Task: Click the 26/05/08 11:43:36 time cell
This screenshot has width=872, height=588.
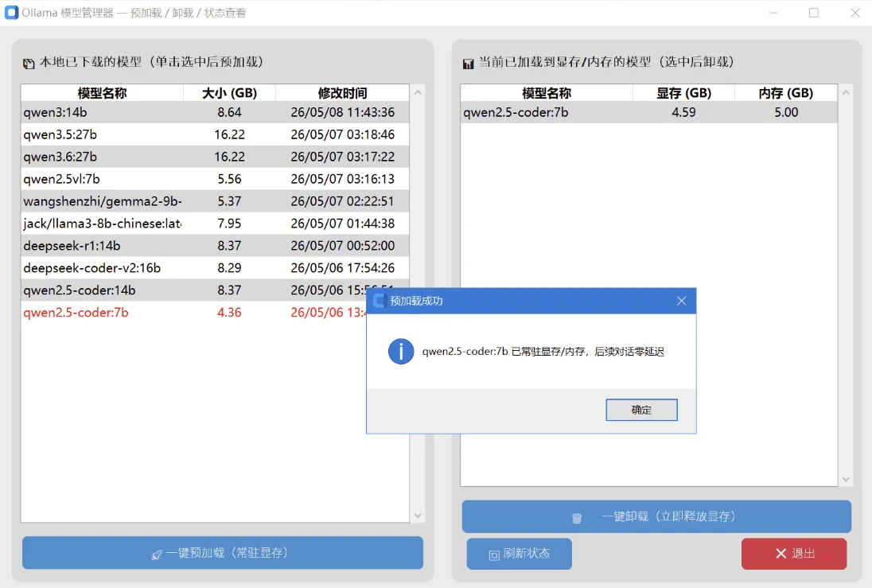Action: click(x=342, y=112)
